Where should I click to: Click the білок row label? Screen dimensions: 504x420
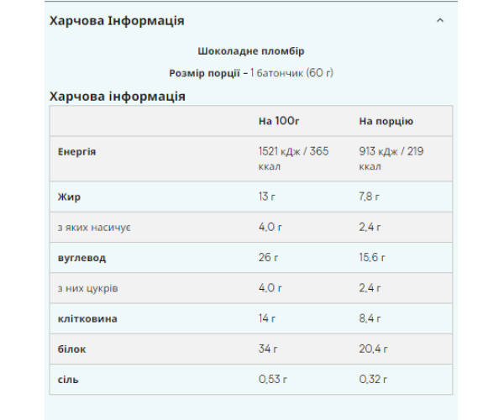pyautogui.click(x=71, y=349)
